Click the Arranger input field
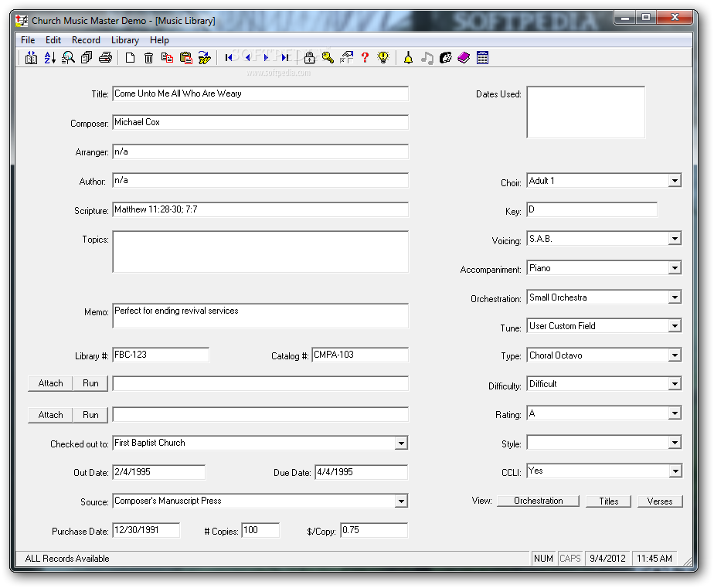 (260, 151)
